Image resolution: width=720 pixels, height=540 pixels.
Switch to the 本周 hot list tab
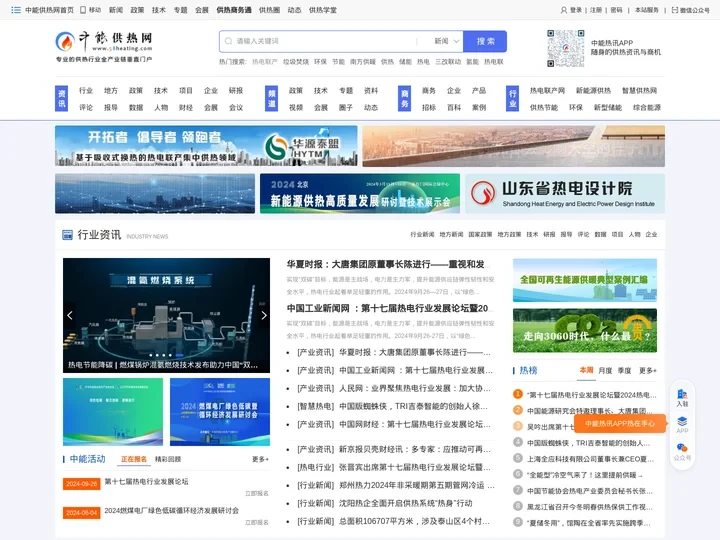(x=586, y=370)
